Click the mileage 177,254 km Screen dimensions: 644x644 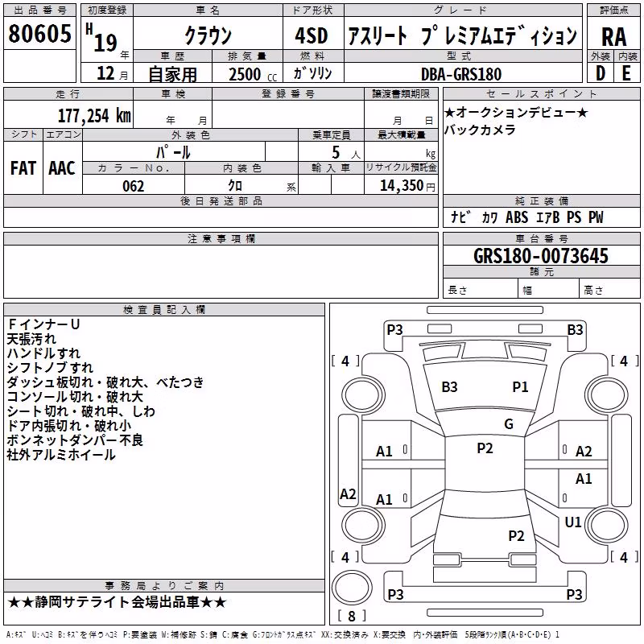click(x=94, y=116)
